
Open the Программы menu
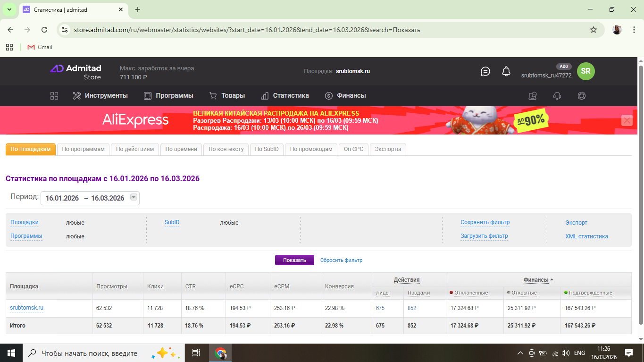click(x=168, y=96)
